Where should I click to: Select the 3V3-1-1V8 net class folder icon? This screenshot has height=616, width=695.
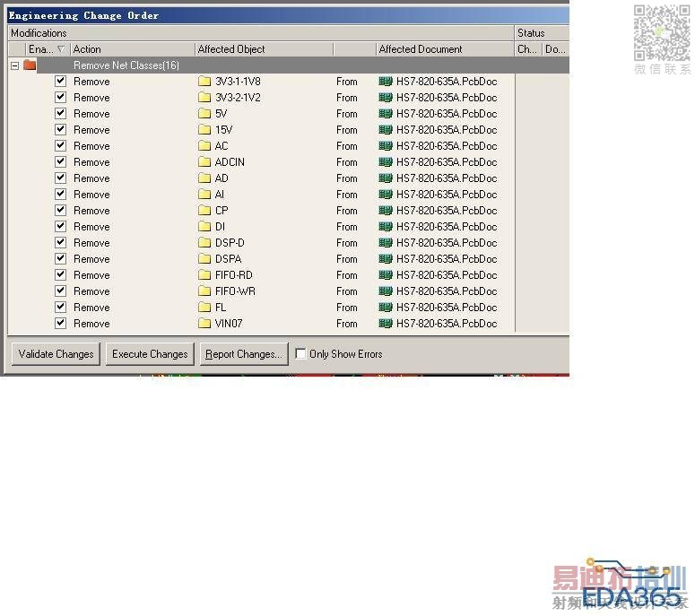tap(204, 81)
